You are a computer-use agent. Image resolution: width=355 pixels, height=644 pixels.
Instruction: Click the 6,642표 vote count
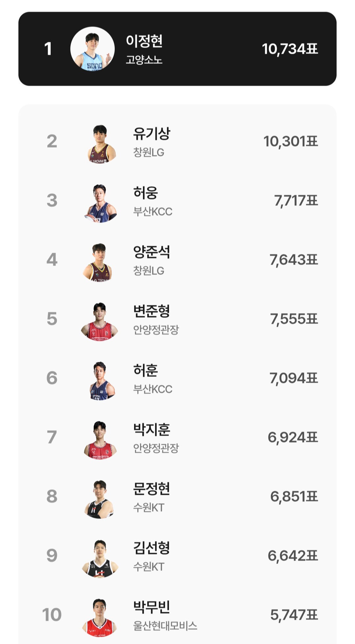(x=293, y=556)
